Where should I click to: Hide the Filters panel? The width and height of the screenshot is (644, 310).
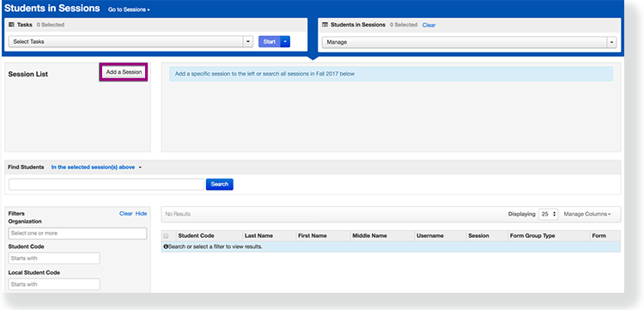pyautogui.click(x=142, y=214)
